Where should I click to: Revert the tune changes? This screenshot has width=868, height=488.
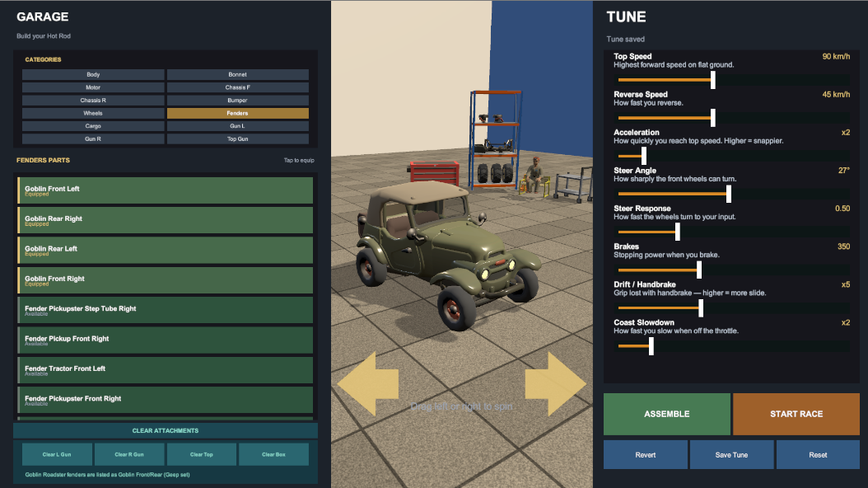[646, 455]
